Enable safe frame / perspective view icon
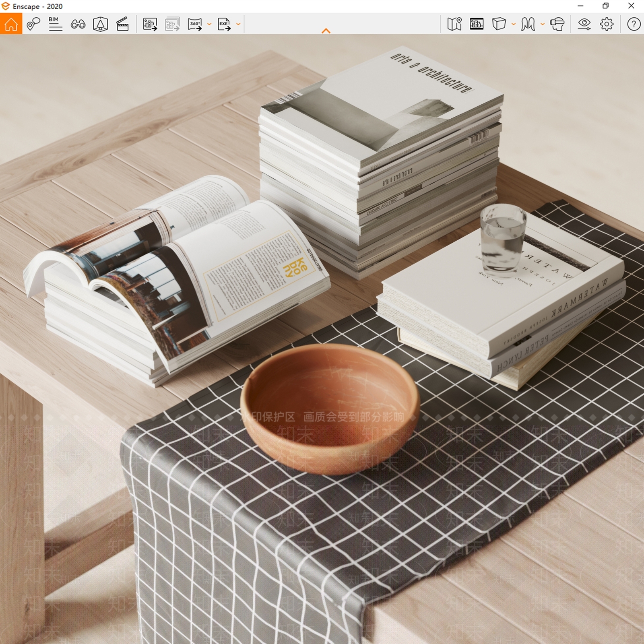The image size is (644, 644). [100, 24]
